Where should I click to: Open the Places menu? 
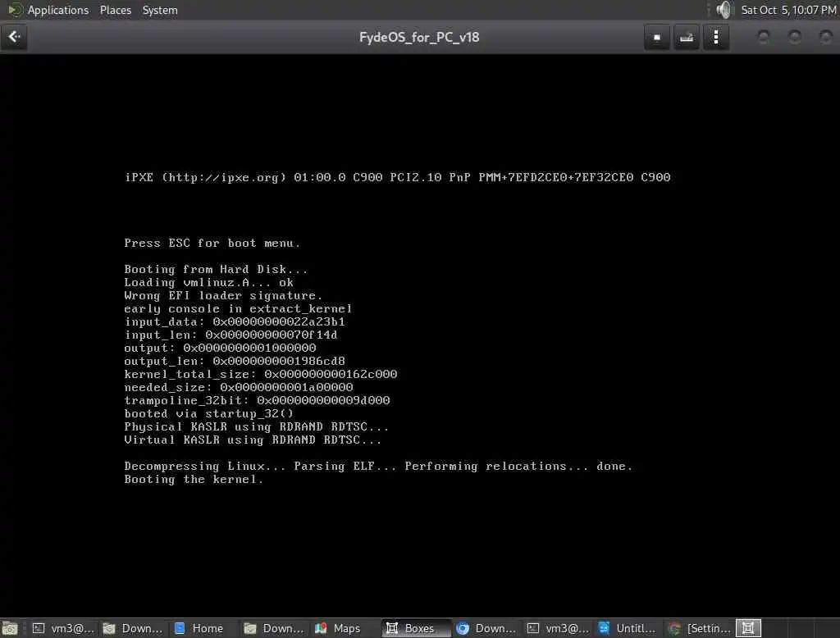[x=115, y=10]
